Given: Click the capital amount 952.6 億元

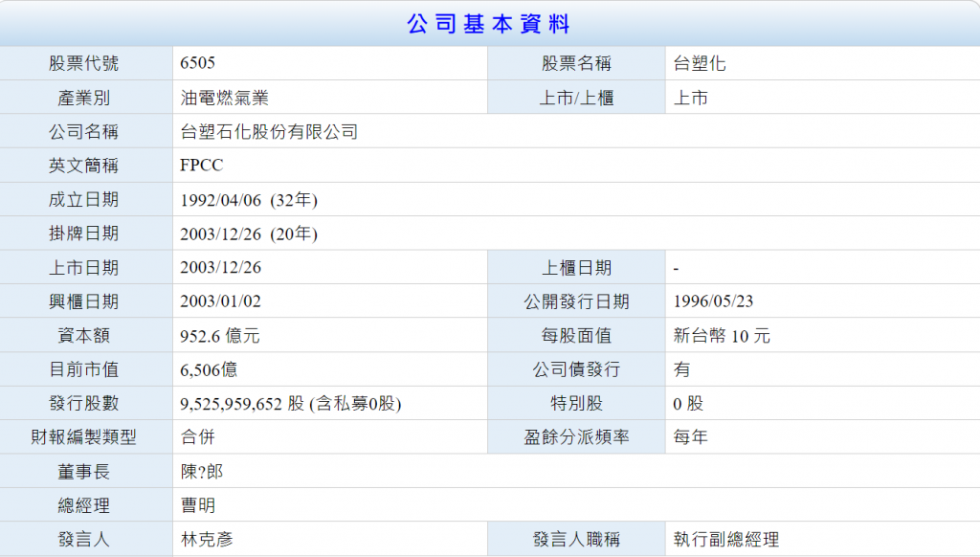Looking at the screenshot, I should tap(220, 336).
